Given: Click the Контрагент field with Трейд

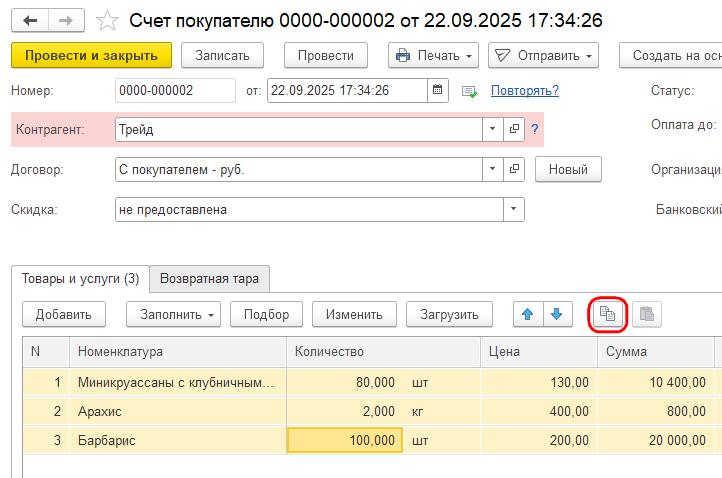Looking at the screenshot, I should click(299, 129).
